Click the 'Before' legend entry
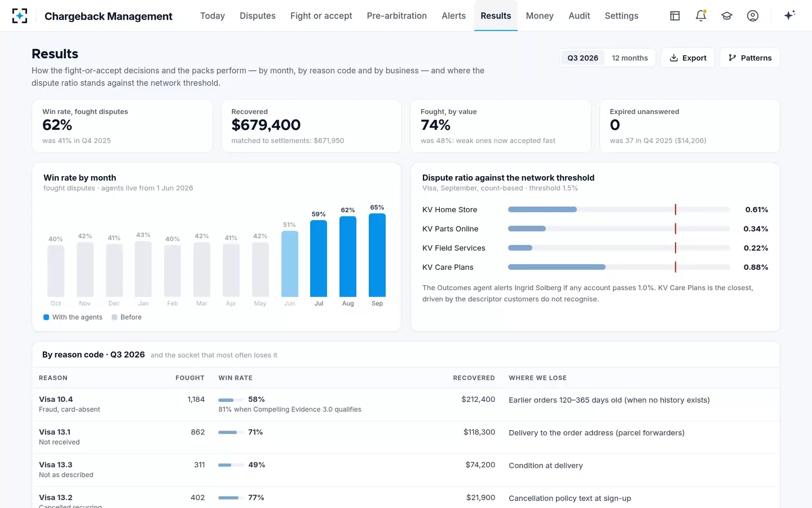Viewport: 812px width, 508px height. [126, 317]
